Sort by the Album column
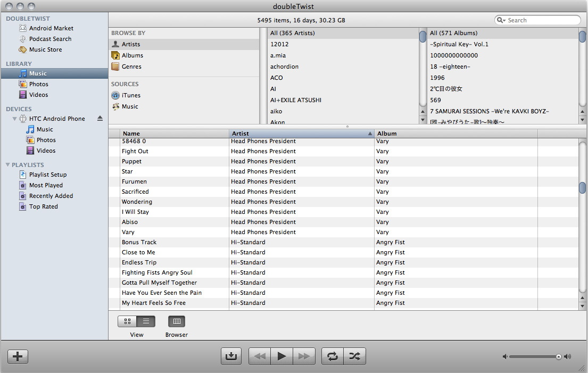Image resolution: width=588 pixels, height=373 pixels. coord(456,134)
